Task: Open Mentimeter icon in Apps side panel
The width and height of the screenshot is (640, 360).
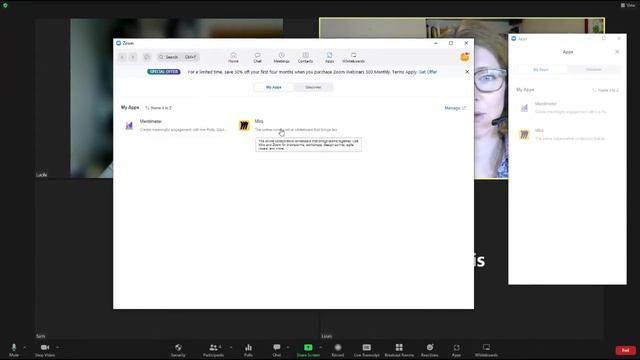Action: (524, 108)
